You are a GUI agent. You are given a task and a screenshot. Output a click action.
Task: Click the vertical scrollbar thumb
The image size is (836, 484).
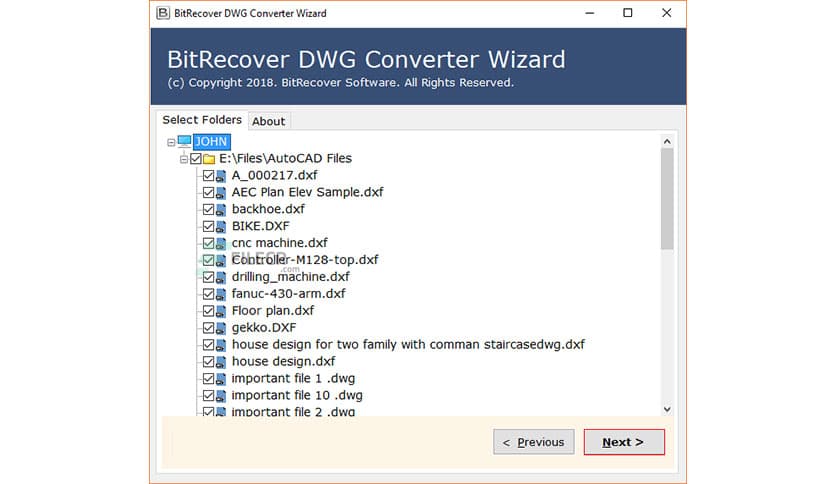(667, 199)
